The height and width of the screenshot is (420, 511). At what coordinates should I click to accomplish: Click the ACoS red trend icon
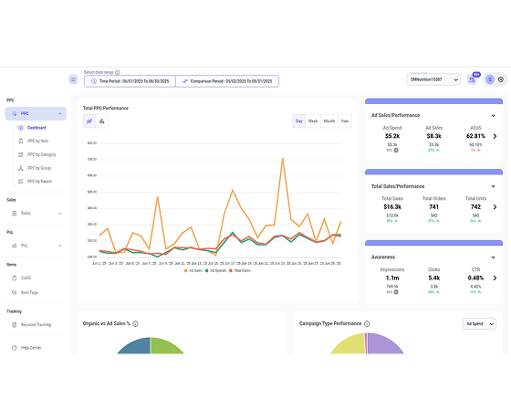coord(479,151)
